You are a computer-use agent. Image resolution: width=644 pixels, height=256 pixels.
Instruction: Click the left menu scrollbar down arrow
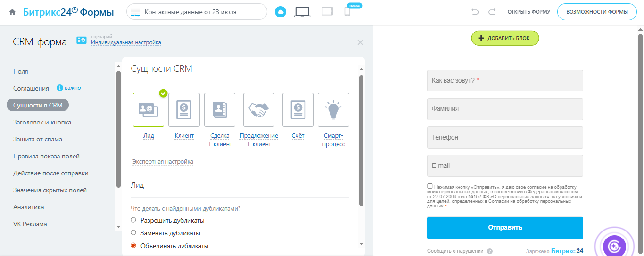tap(118, 227)
